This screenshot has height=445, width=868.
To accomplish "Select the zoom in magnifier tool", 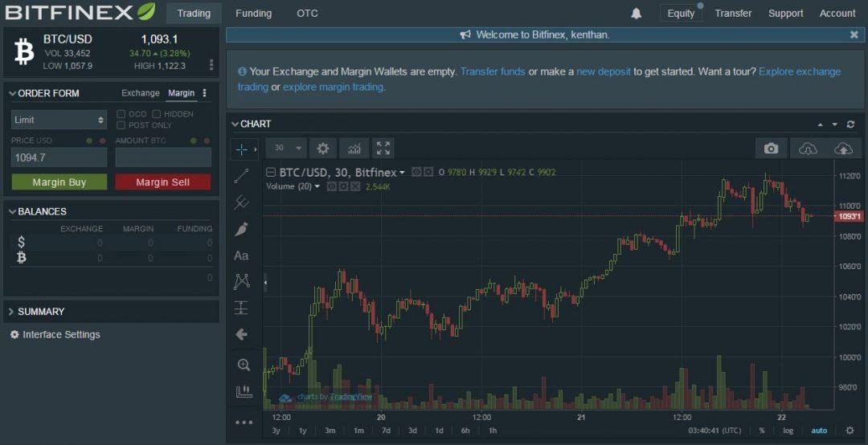I will point(244,365).
